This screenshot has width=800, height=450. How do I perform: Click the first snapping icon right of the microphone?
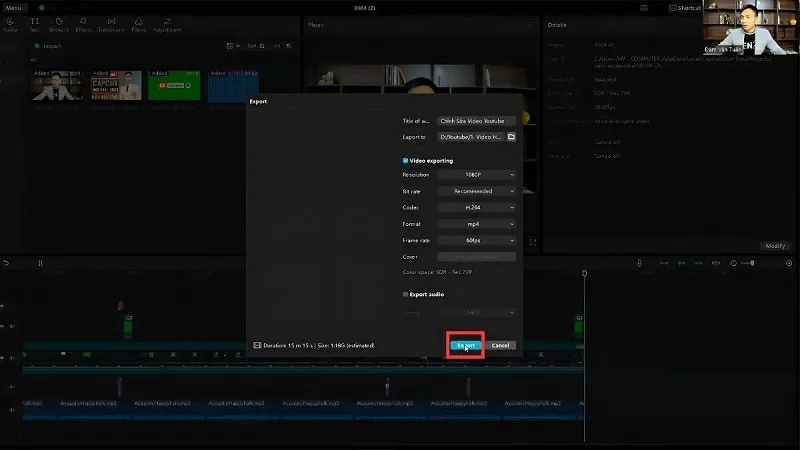664,263
